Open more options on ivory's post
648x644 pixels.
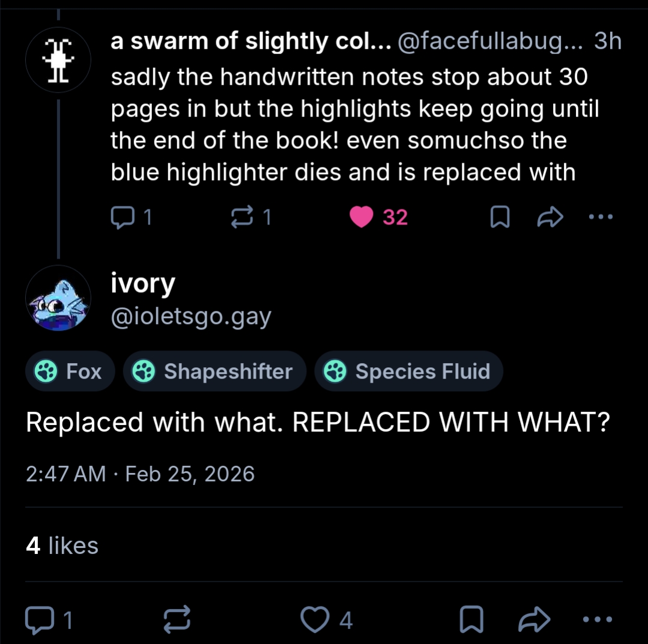598,619
